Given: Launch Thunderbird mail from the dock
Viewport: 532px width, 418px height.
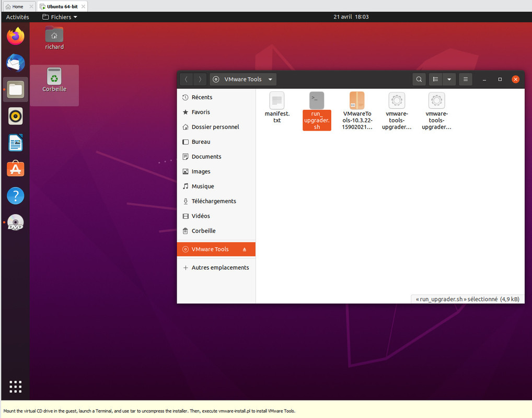Looking at the screenshot, I should 16,63.
